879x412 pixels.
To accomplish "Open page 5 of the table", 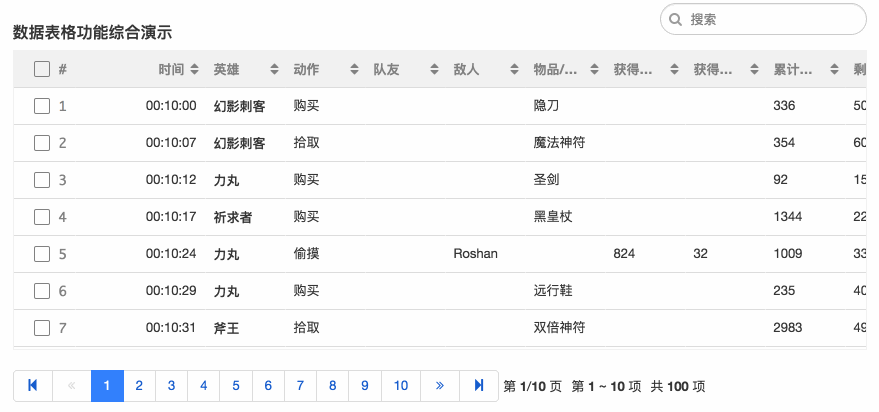I will (235, 385).
